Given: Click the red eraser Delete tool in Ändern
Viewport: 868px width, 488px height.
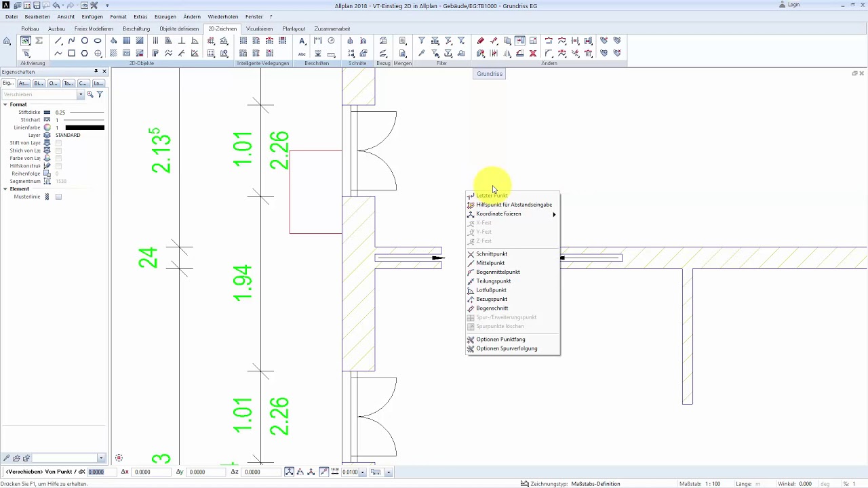Looking at the screenshot, I should (x=481, y=41).
